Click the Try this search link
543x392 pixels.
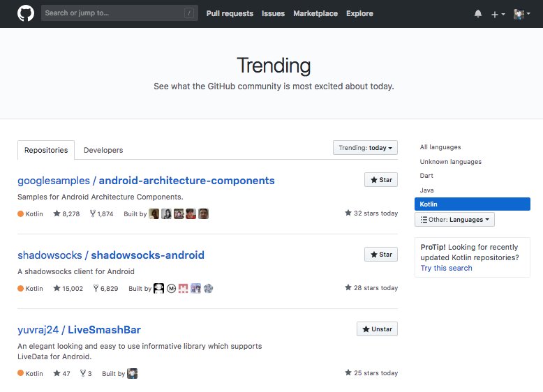pyautogui.click(x=446, y=268)
